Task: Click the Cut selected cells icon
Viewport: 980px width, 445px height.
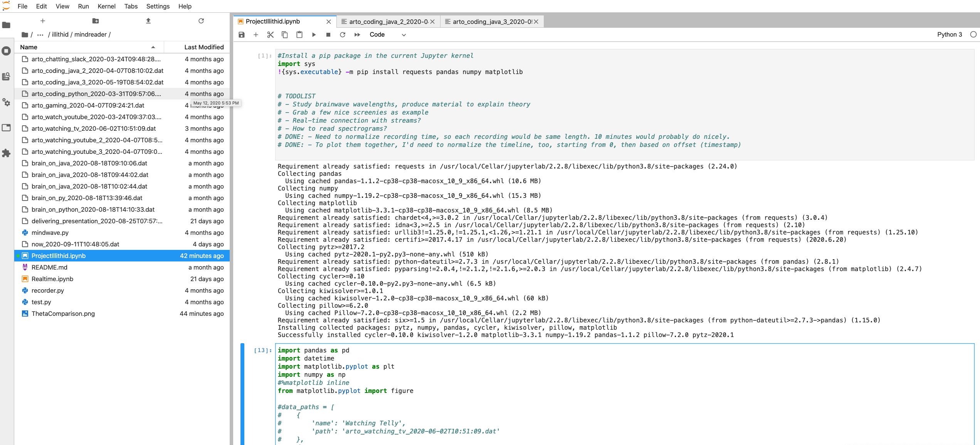Action: pyautogui.click(x=270, y=34)
